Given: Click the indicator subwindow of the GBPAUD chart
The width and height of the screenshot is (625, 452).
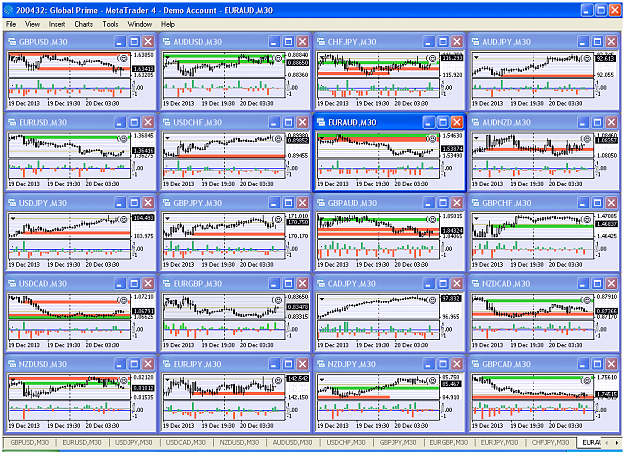Looking at the screenshot, I should point(378,249).
